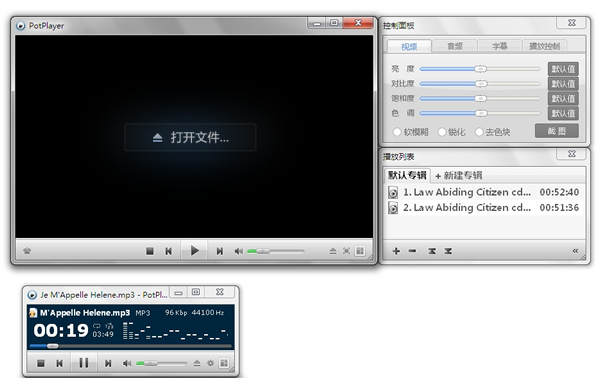600x385 pixels.
Task: Reset brightness with its 默认值 button
Action: (563, 69)
